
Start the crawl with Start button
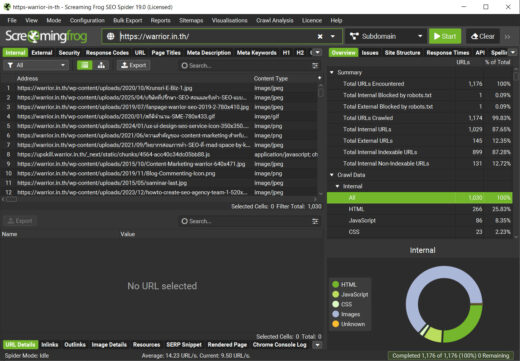[x=445, y=36]
